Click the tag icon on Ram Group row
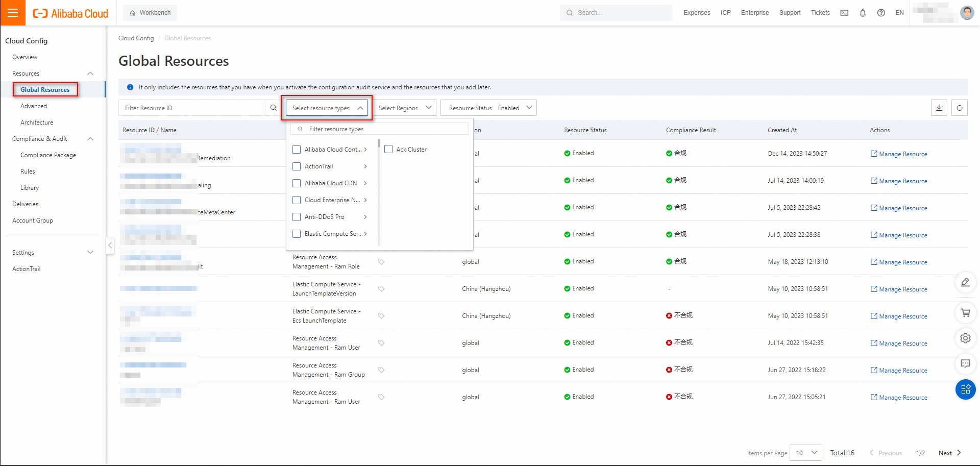Viewport: 980px width, 466px height. click(381, 370)
